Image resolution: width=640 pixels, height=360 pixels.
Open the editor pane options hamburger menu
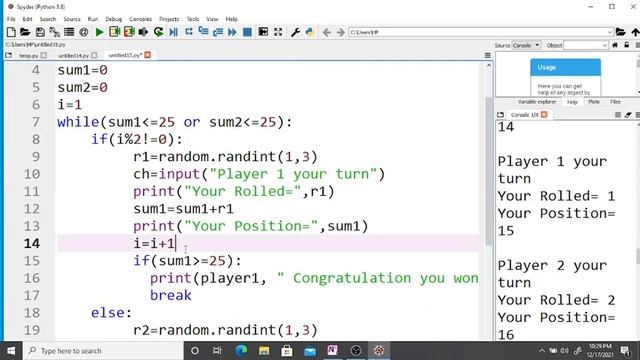(488, 55)
